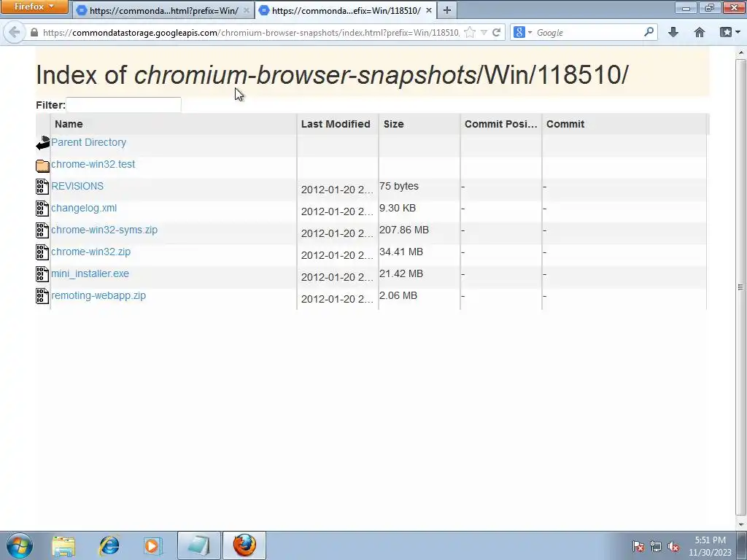Viewport: 747px width, 560px height.
Task: Click the muted volume tray icon
Action: pyautogui.click(x=673, y=547)
